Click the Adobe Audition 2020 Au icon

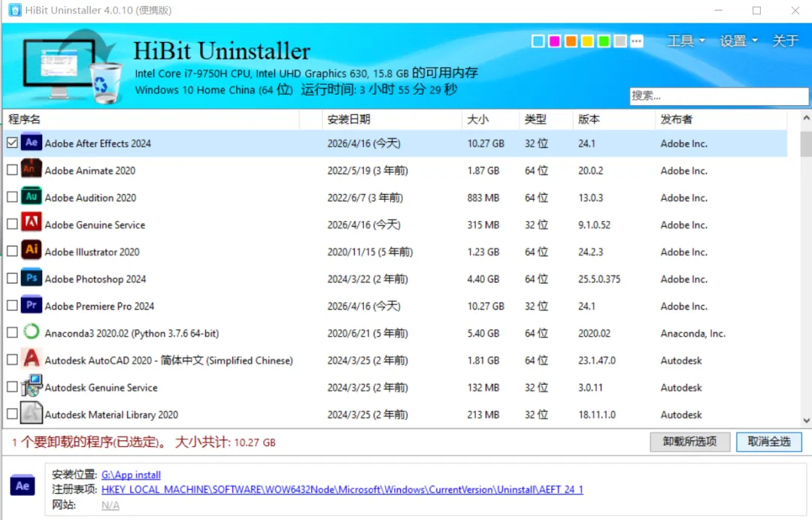31,197
